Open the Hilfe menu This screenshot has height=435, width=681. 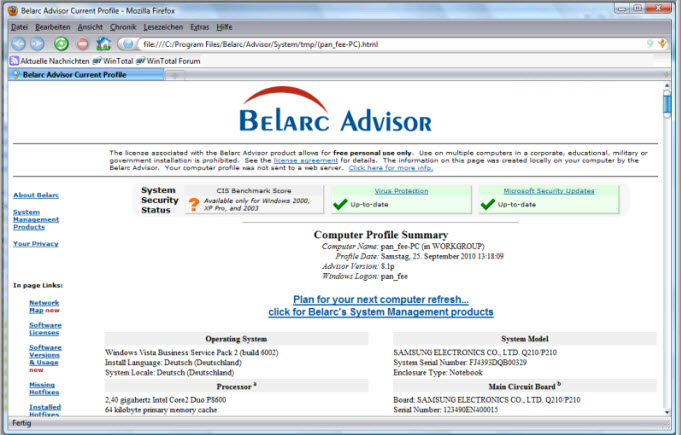tap(224, 27)
